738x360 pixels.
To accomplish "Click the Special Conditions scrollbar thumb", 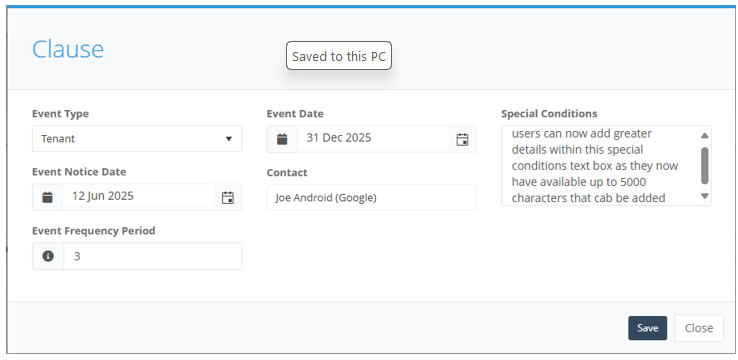I will pyautogui.click(x=705, y=166).
